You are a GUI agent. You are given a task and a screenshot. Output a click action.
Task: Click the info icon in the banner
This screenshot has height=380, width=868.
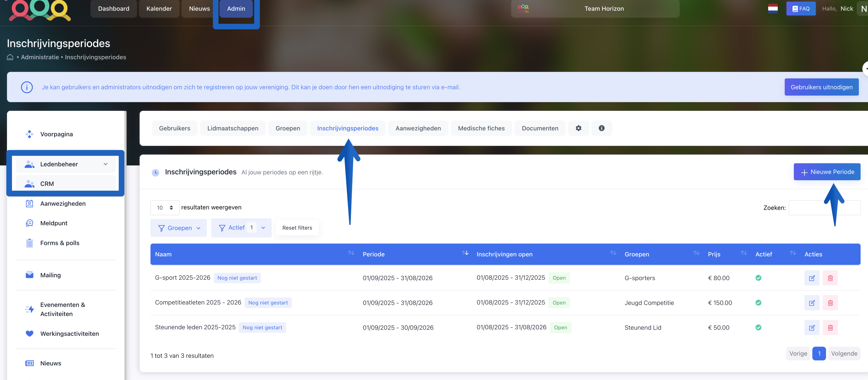click(x=27, y=87)
